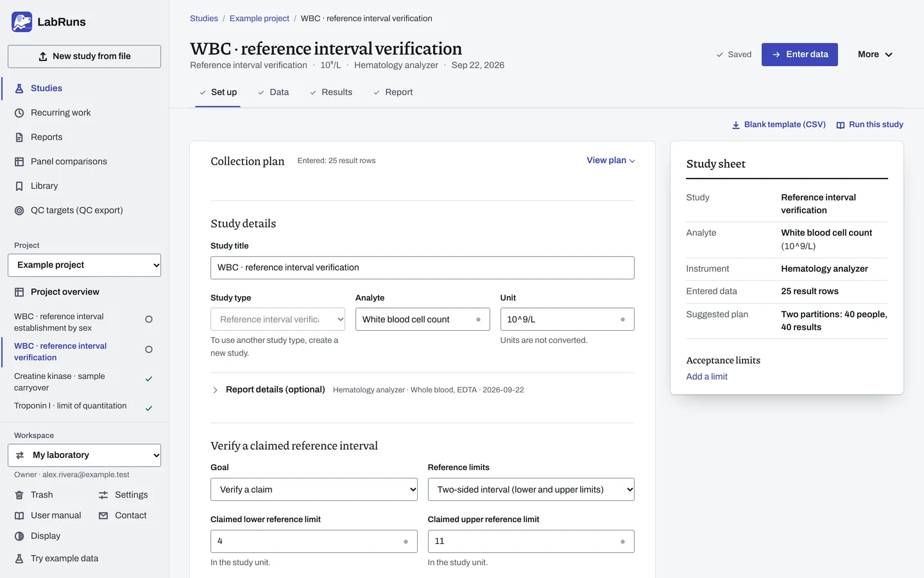924x578 pixels.
Task: Open Display contrast icon
Action: click(19, 536)
